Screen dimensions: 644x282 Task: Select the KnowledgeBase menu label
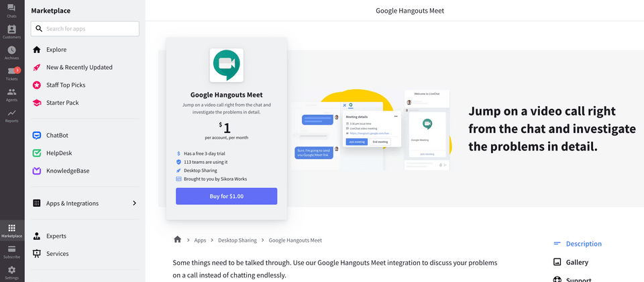68,171
